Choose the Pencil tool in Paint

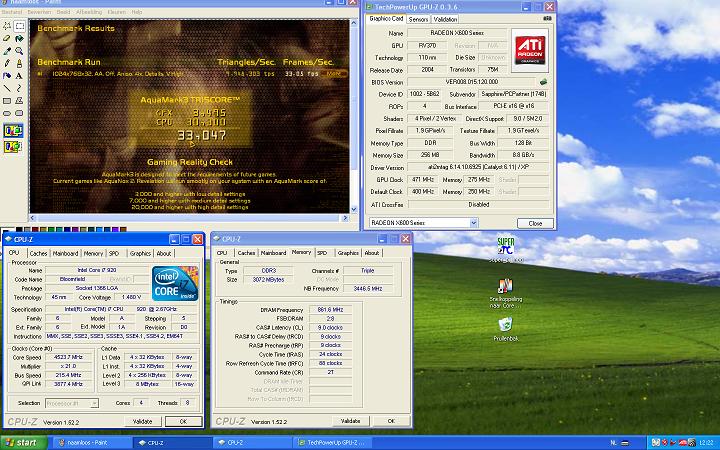(x=7, y=63)
